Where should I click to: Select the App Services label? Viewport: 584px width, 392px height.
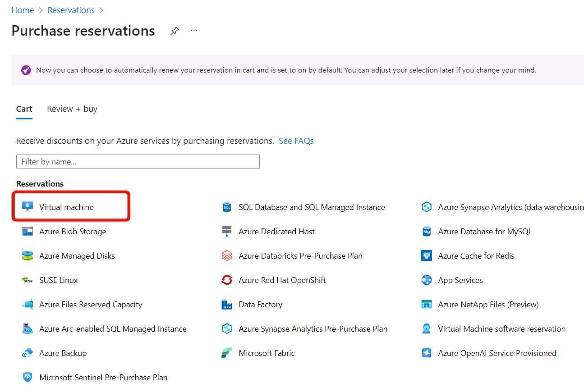tap(460, 280)
